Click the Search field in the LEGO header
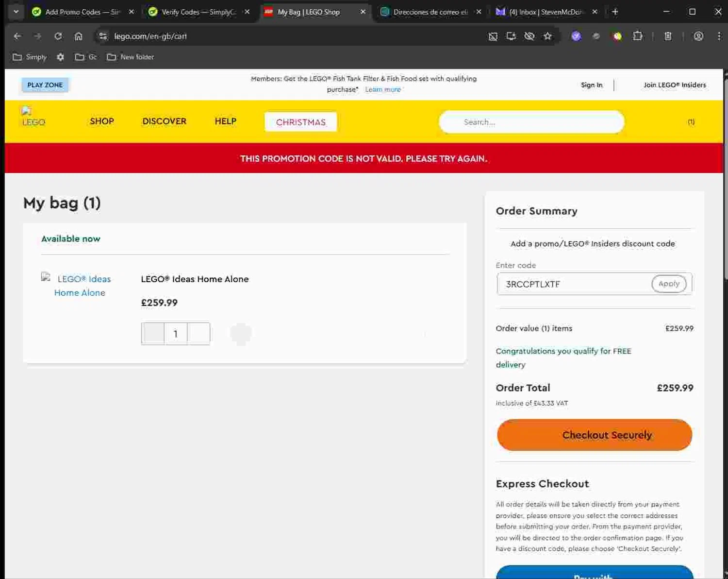The width and height of the screenshot is (728, 579). (x=531, y=122)
